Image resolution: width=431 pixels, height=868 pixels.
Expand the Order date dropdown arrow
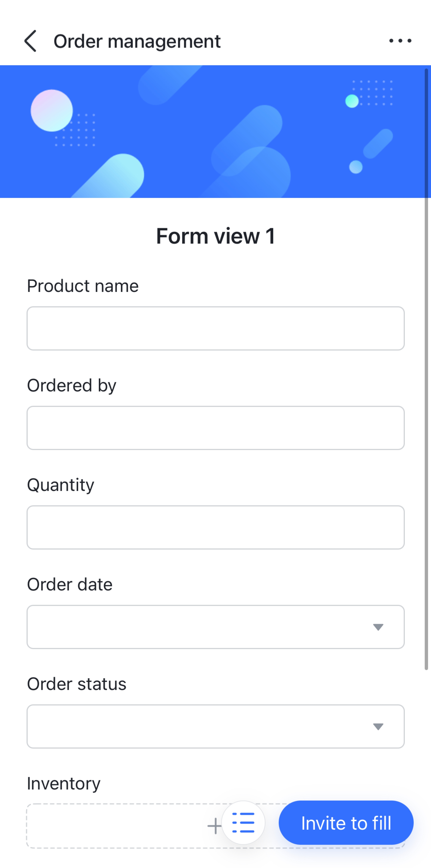(378, 627)
